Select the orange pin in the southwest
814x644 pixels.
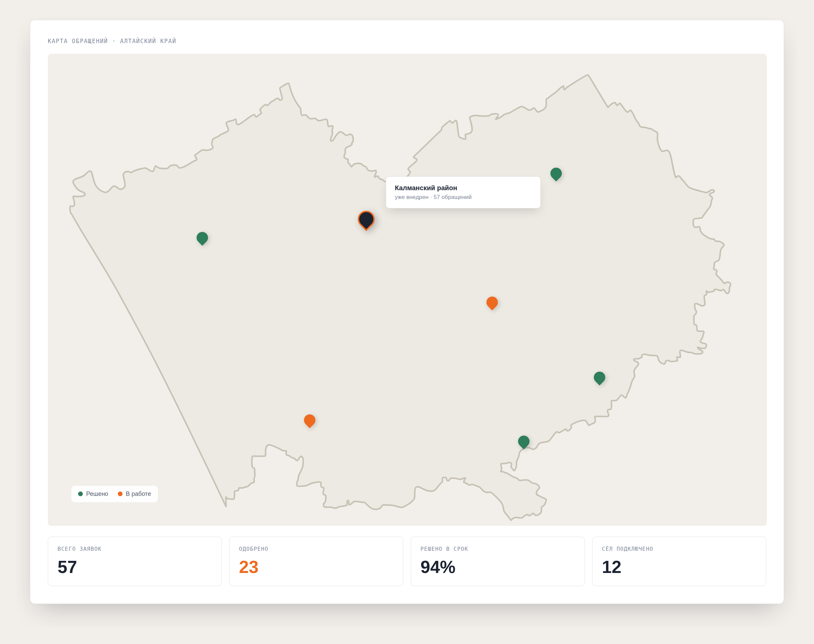[309, 421]
